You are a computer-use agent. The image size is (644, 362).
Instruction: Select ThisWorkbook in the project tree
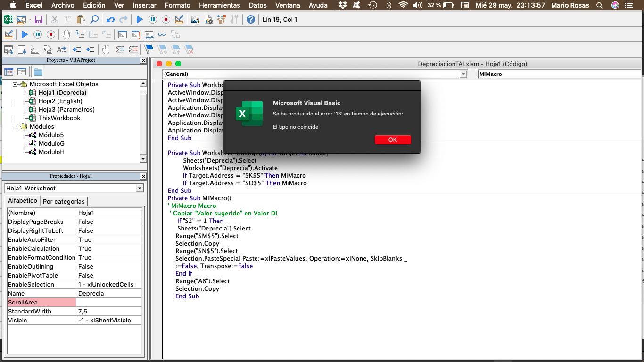pos(59,118)
